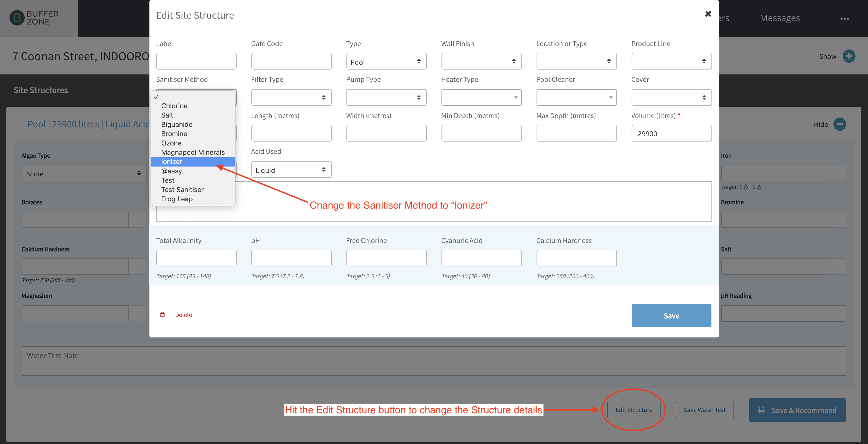Open the Pump Type dropdown
Viewport: 868px width, 444px height.
(x=386, y=97)
